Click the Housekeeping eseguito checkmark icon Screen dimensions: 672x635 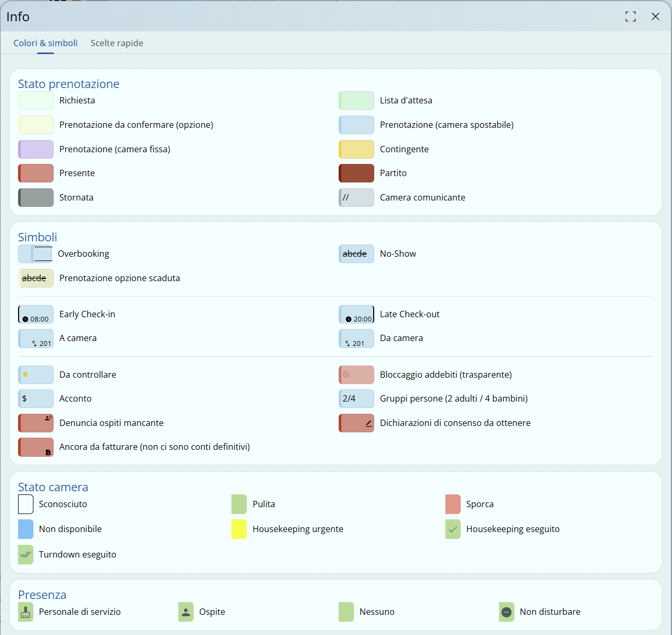pos(453,529)
